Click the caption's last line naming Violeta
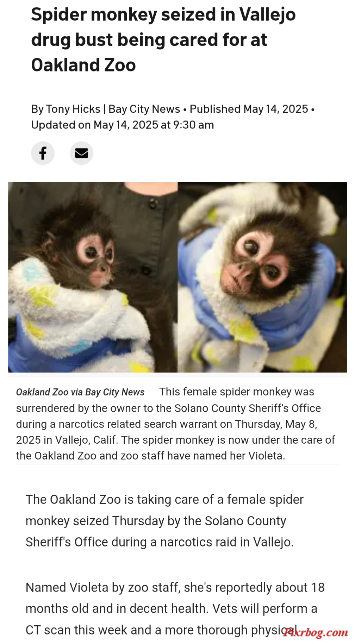Screen dimensions: 355x644 pos(150,456)
